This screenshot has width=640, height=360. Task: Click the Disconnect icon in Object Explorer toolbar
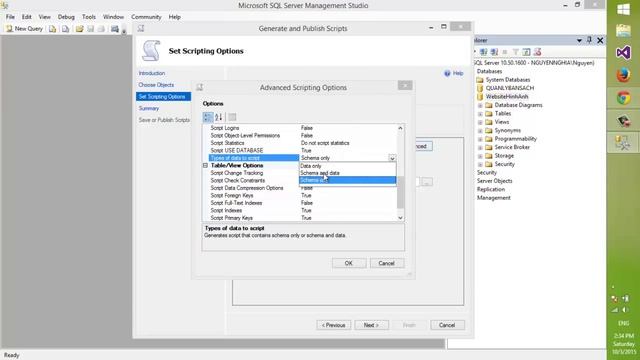[x=494, y=52]
